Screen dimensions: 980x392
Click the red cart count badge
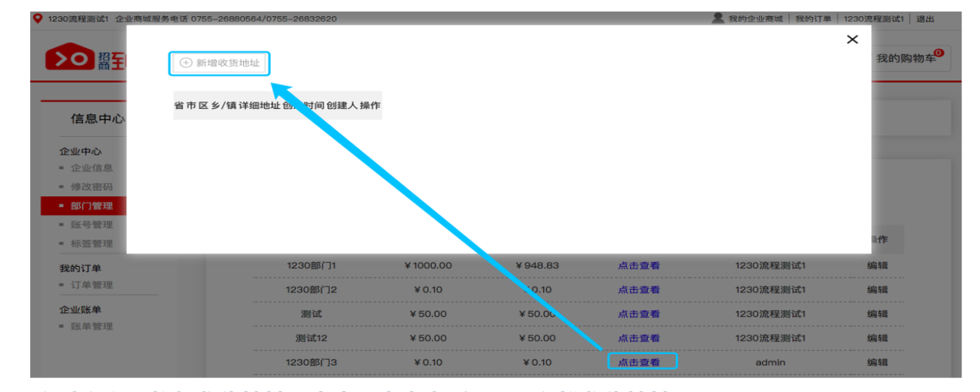tap(938, 52)
